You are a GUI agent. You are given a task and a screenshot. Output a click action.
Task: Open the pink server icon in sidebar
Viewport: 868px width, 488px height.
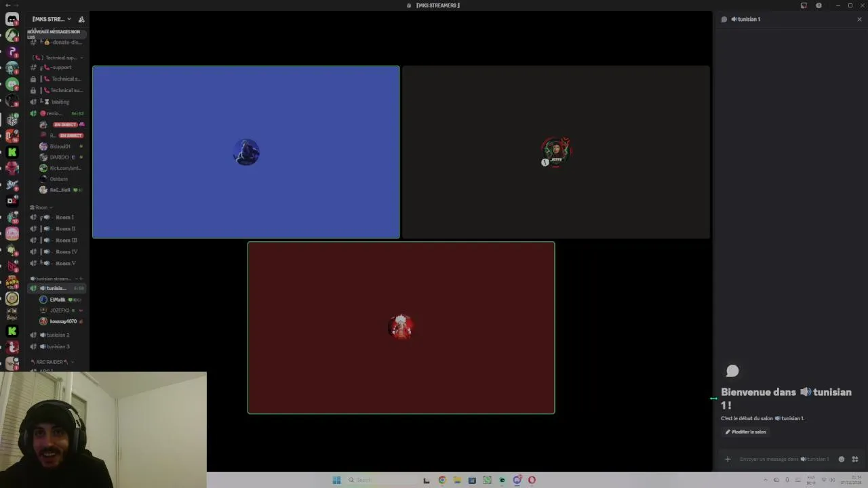[12, 234]
